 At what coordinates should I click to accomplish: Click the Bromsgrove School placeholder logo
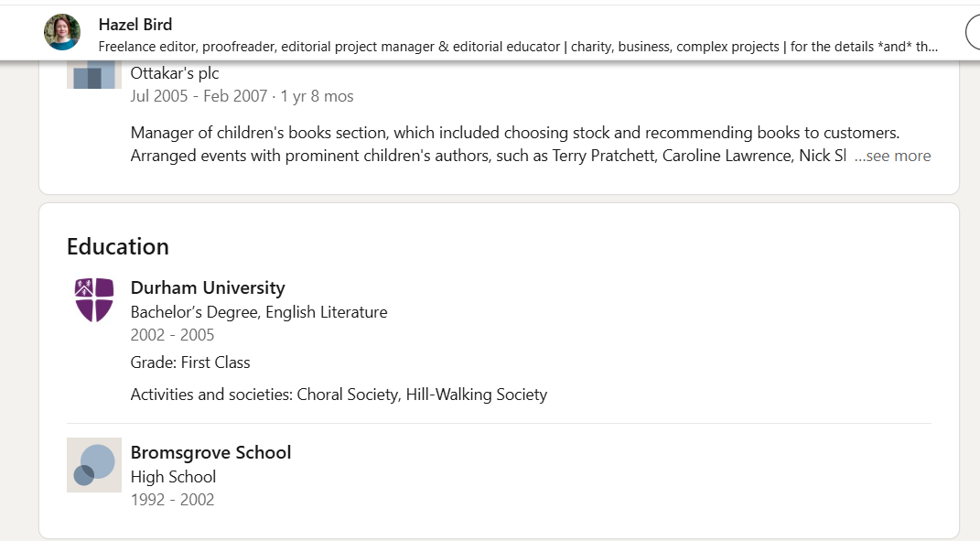click(94, 465)
